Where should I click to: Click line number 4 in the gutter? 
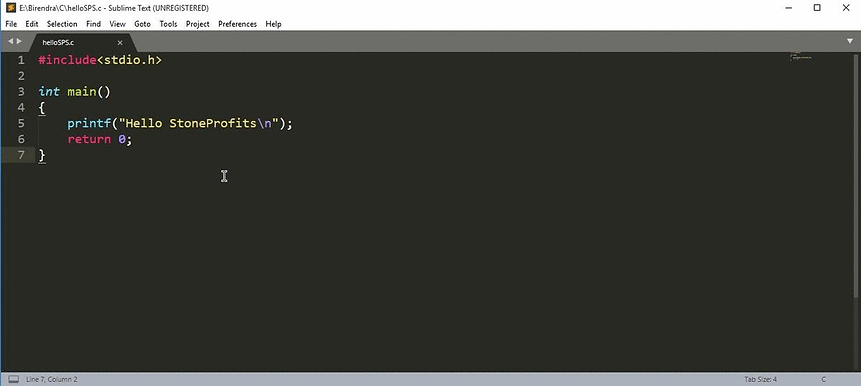(21, 108)
